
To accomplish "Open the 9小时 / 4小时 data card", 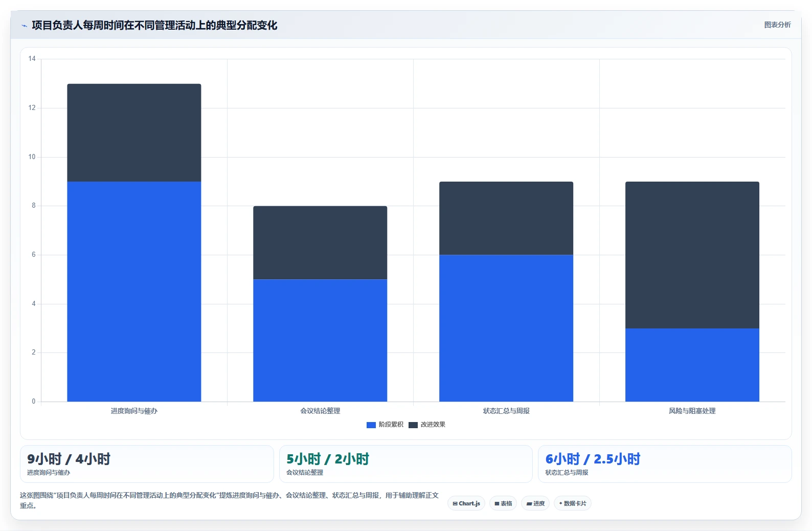I will click(147, 464).
